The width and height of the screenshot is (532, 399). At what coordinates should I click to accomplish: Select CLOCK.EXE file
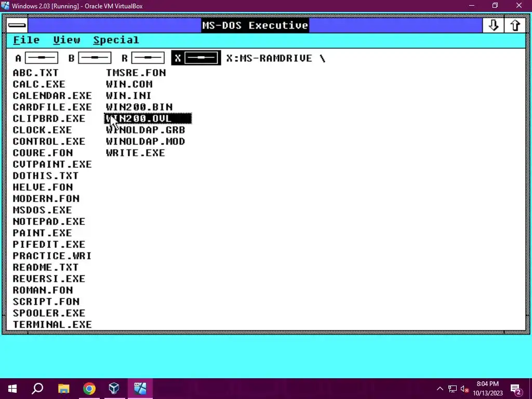pos(43,130)
